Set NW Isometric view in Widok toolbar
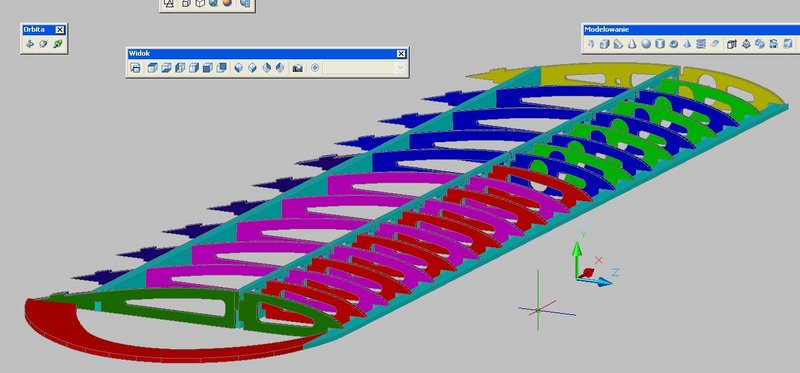This screenshot has height=373, width=800. point(280,68)
